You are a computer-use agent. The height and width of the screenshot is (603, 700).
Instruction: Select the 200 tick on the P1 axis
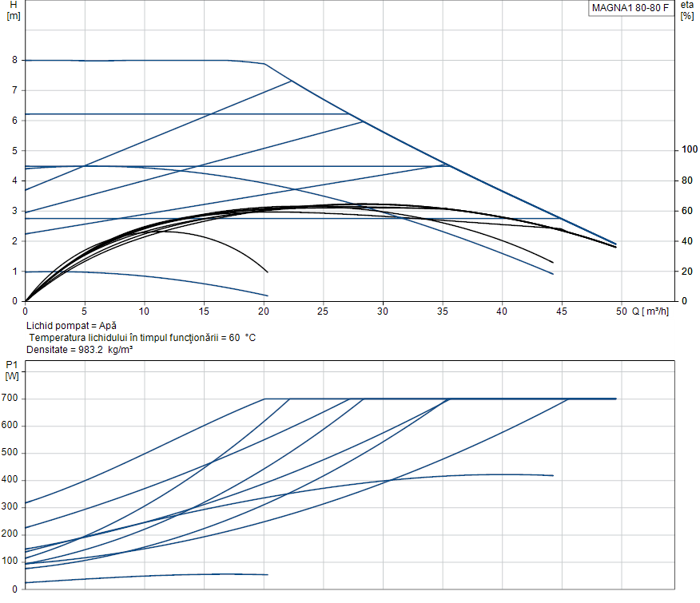[x=10, y=534]
